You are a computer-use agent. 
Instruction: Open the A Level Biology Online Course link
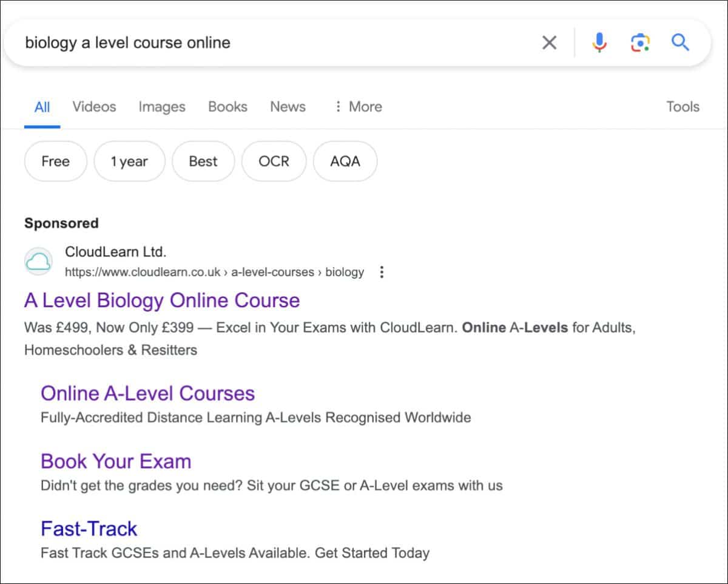pyautogui.click(x=162, y=300)
